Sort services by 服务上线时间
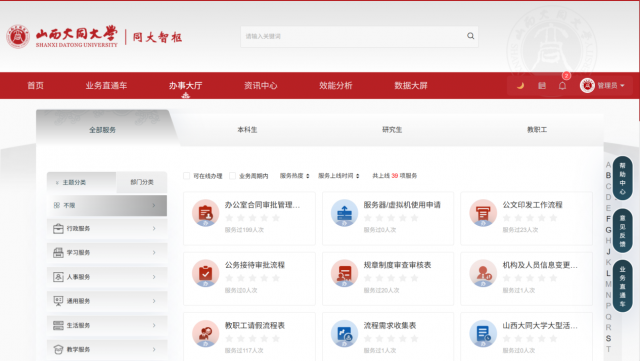640x361 pixels. coord(338,176)
